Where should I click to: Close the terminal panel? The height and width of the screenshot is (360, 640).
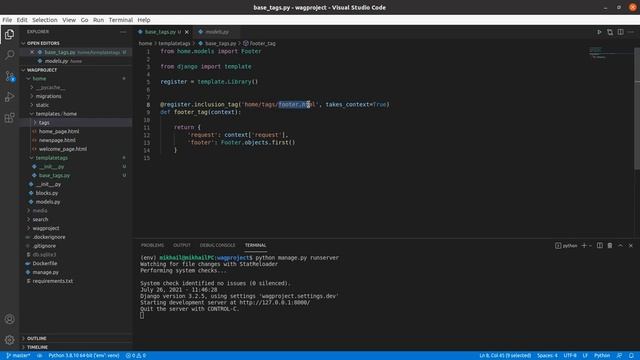click(631, 245)
